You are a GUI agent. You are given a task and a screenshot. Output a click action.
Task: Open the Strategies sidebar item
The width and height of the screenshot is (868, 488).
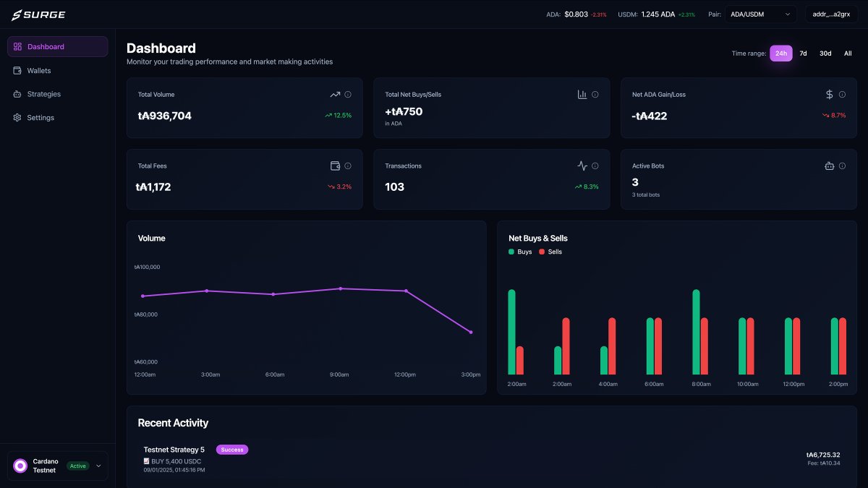[x=58, y=94]
